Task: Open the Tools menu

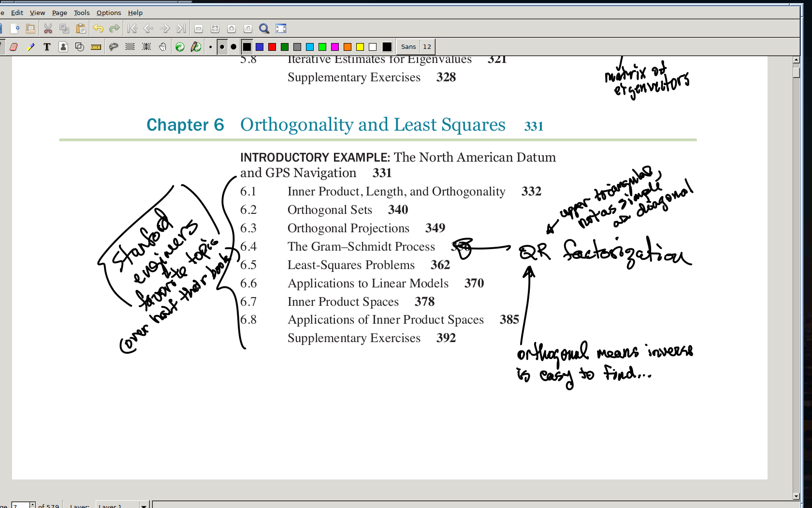Action: coord(81,13)
